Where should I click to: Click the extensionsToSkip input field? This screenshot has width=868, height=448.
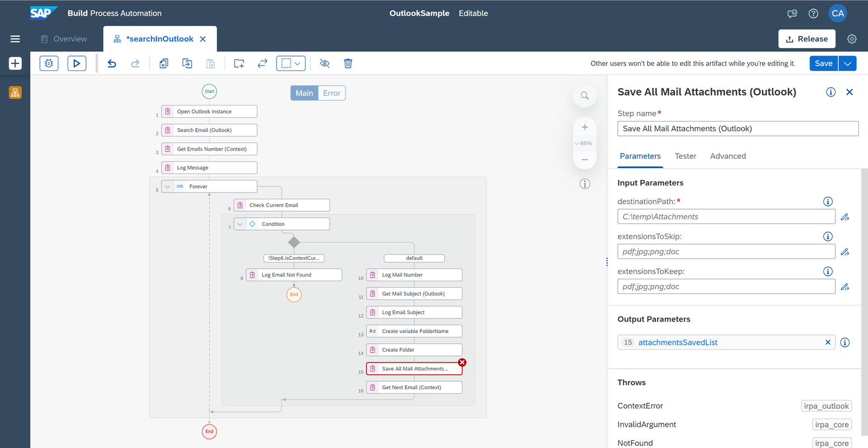[x=726, y=252]
